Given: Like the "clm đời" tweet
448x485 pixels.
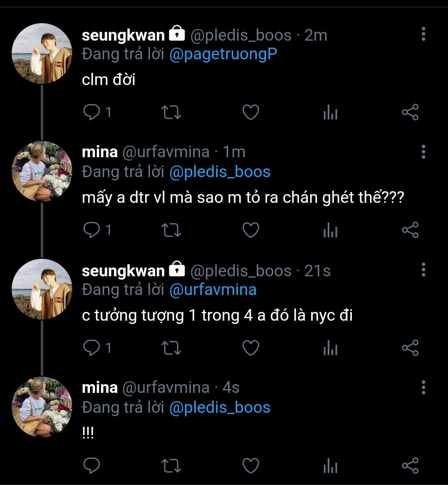Looking at the screenshot, I should pos(251,112).
